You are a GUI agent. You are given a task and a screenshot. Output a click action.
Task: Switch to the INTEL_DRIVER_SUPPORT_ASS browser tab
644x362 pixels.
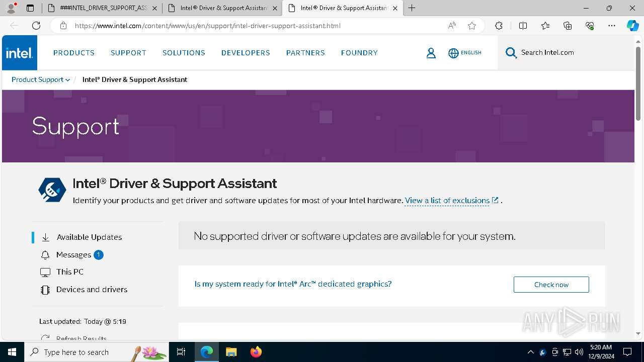(102, 8)
